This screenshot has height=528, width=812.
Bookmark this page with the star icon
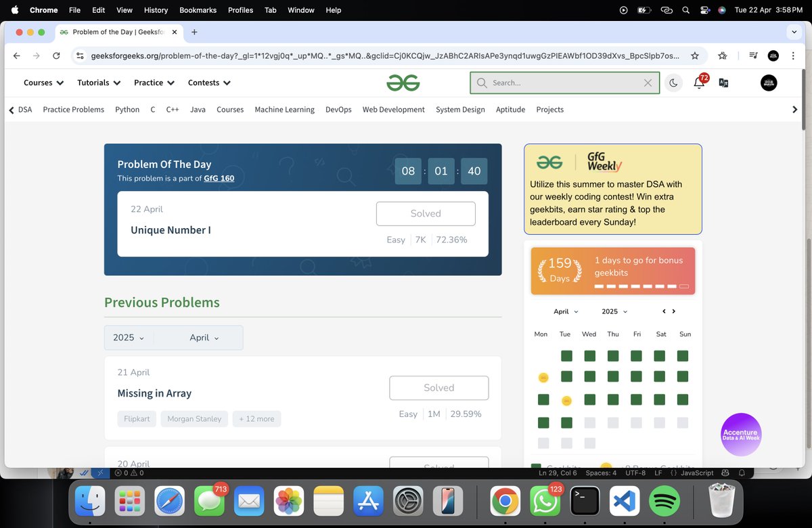coord(695,56)
